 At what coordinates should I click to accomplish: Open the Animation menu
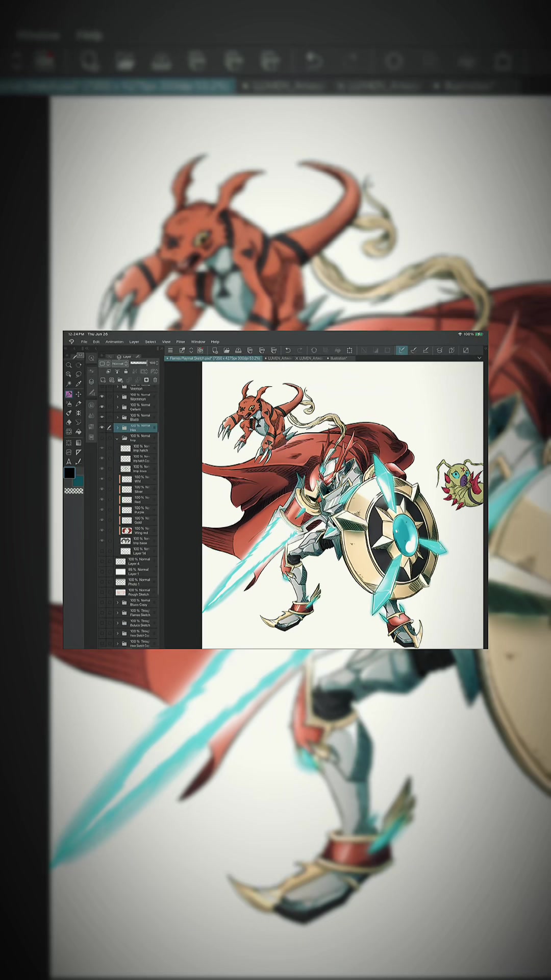click(114, 341)
